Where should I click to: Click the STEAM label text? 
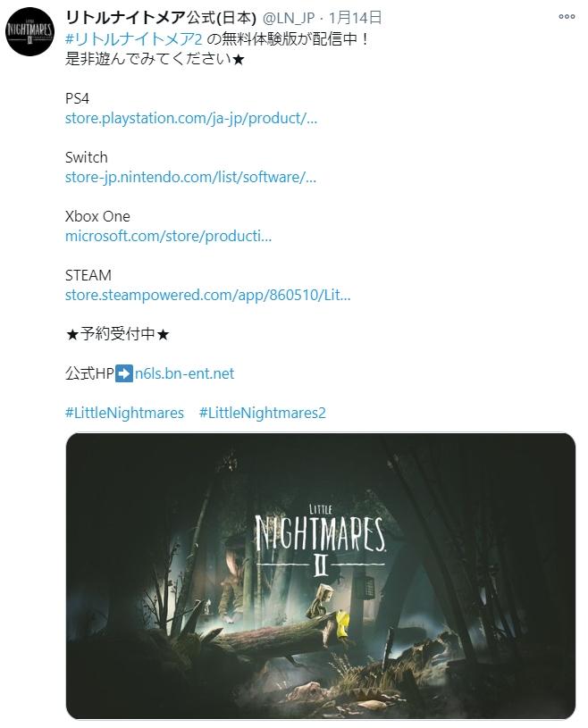[x=88, y=275]
